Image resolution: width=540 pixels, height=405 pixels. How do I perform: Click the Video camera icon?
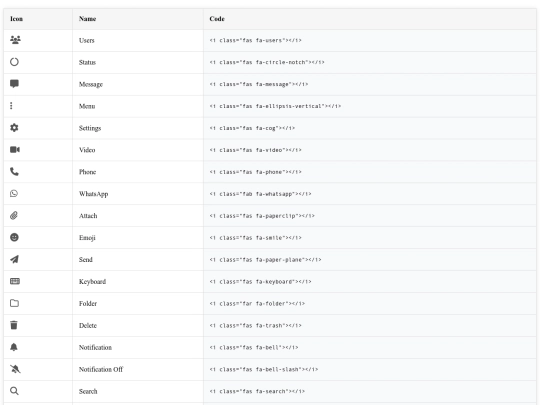point(15,149)
